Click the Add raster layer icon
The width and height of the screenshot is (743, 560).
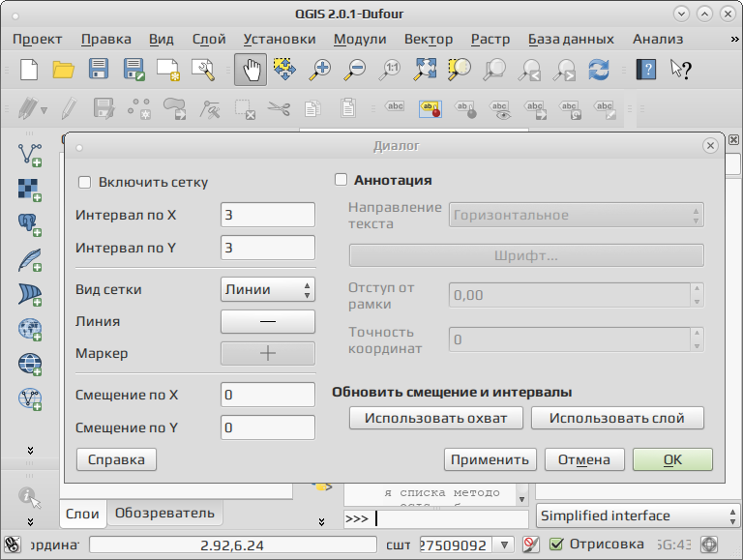[x=30, y=190]
